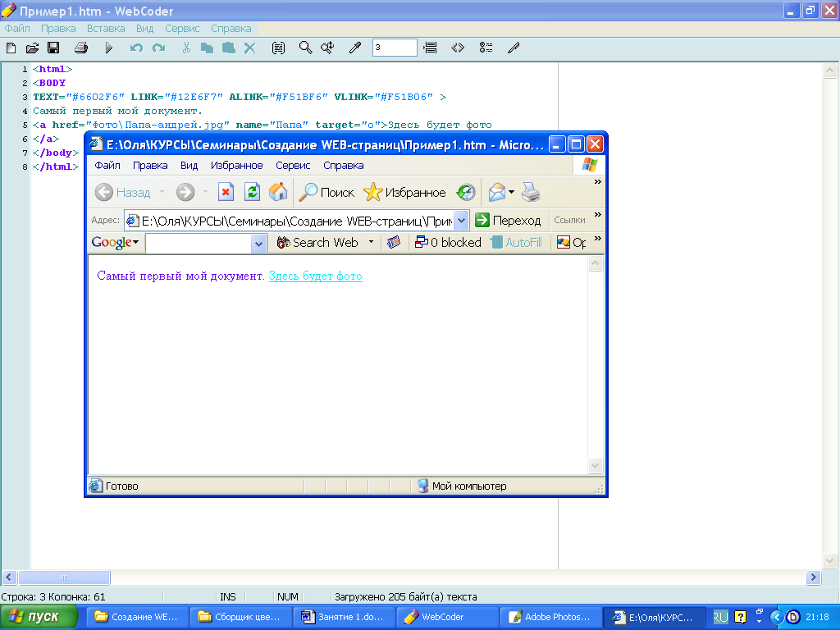Screen dimensions: 840x630
Task: Click the AutoFill button on Google toolbar
Action: [517, 242]
